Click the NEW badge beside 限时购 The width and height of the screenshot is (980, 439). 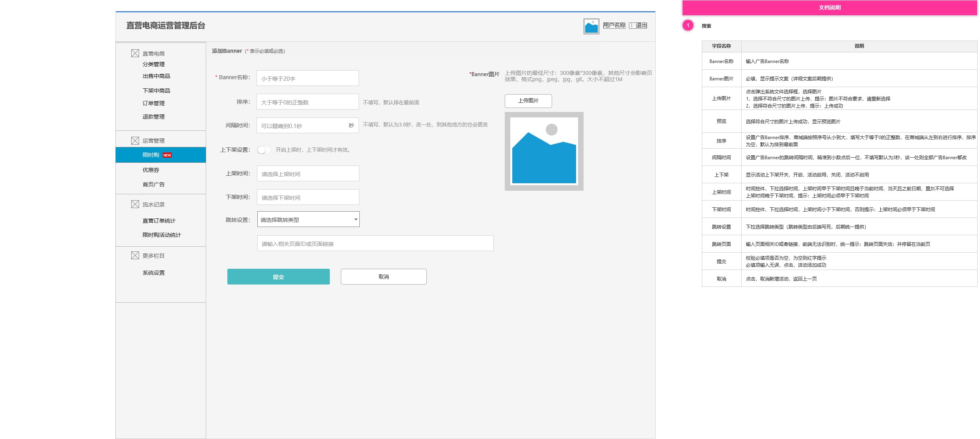click(167, 155)
